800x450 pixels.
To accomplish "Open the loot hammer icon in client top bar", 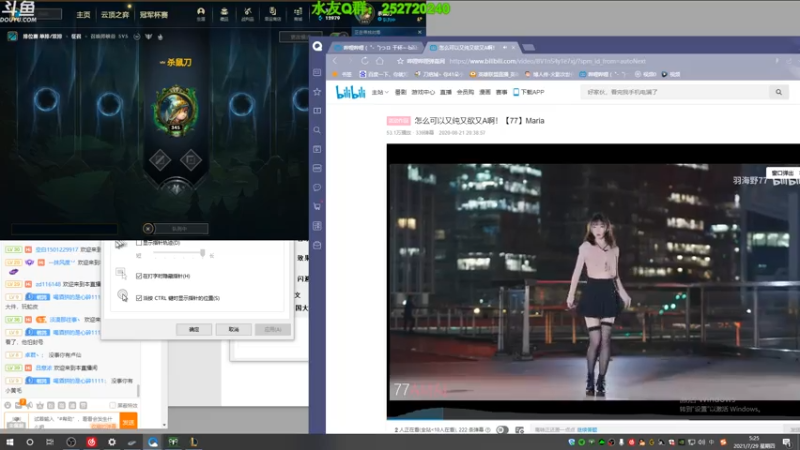I will [247, 13].
